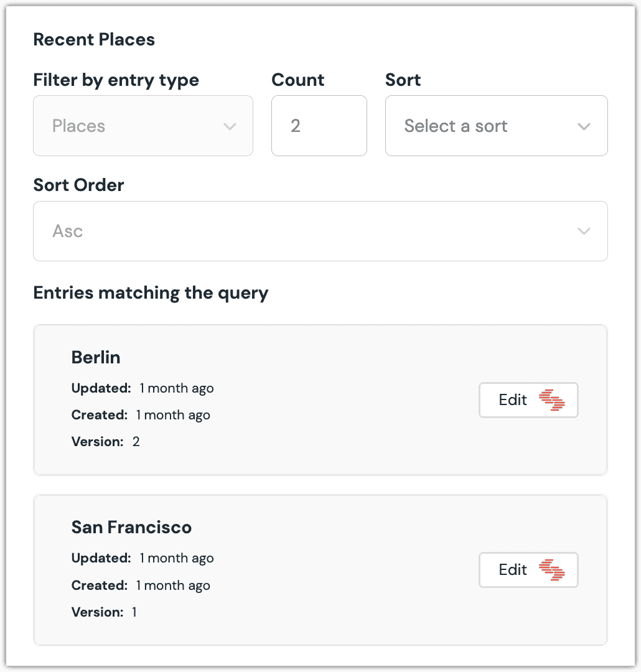
Task: Click the 'Filter by entry type' label
Action: 116,80
